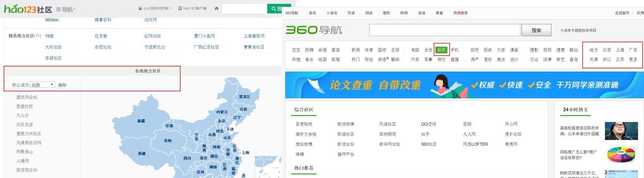
Task: Open the 小游戏 tab in 360 top bar
Action: click(332, 13)
